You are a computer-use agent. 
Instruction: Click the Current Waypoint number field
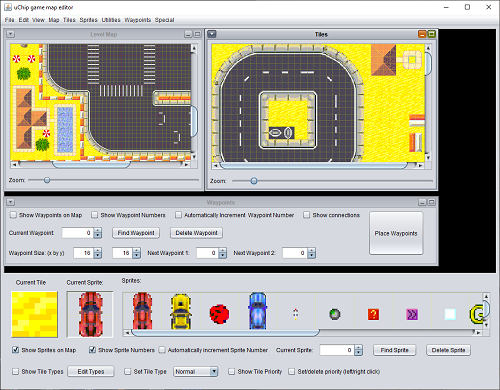78,233
